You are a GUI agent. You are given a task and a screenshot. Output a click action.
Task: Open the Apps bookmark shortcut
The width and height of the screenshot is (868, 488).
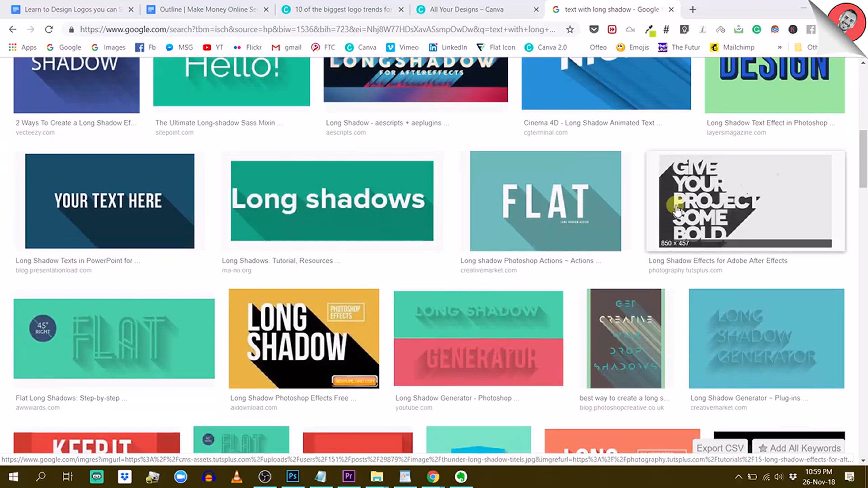(23, 47)
